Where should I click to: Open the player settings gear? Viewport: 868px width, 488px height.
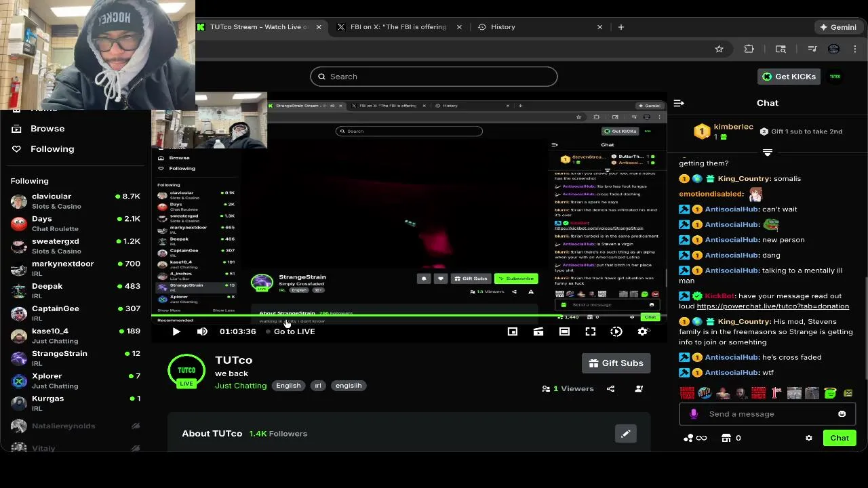[x=643, y=331]
